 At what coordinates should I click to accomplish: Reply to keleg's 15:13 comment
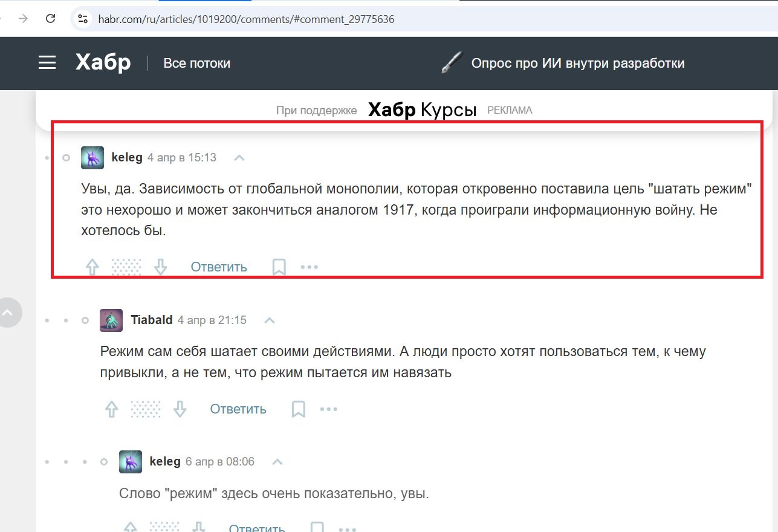click(219, 267)
